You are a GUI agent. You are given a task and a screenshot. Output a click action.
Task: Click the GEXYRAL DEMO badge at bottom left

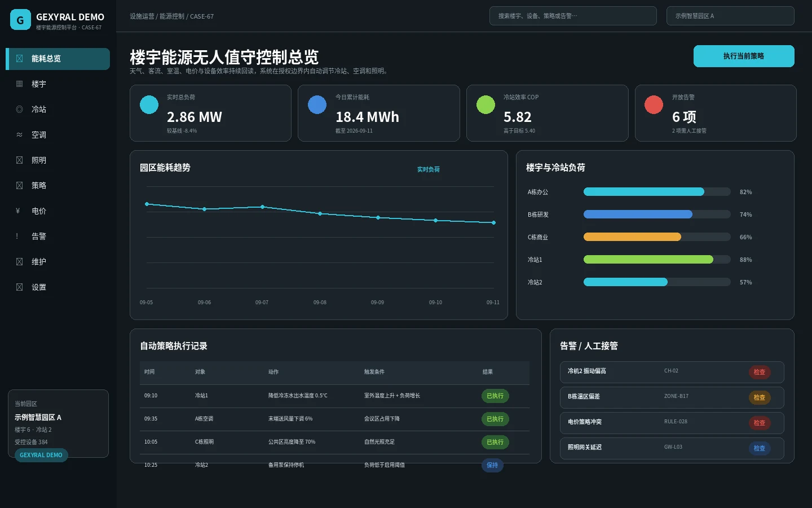point(41,455)
